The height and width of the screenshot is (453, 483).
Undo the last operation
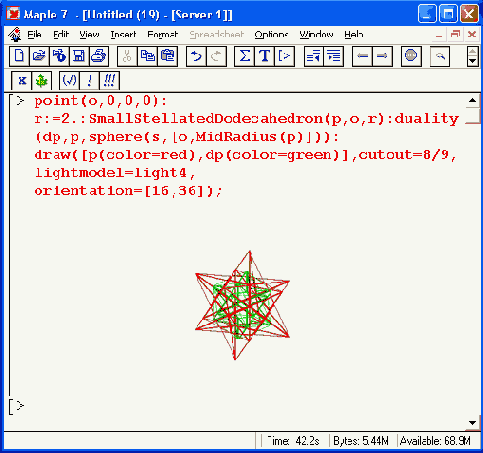click(x=196, y=56)
